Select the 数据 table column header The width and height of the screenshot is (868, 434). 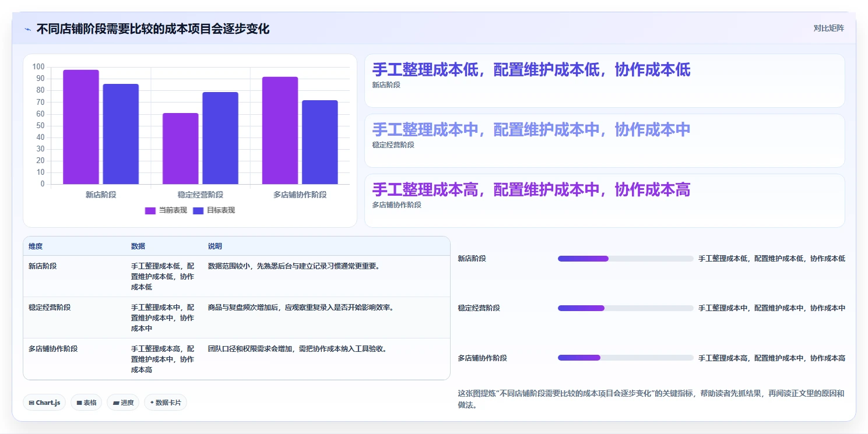(x=138, y=246)
